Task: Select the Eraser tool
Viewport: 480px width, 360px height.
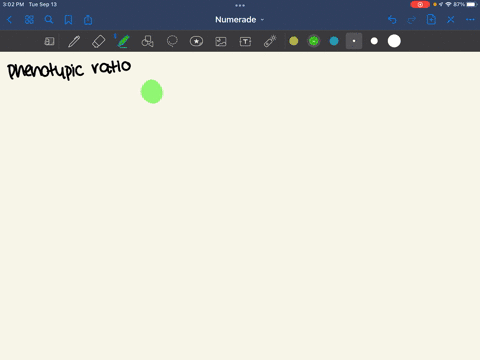Action: [98, 41]
